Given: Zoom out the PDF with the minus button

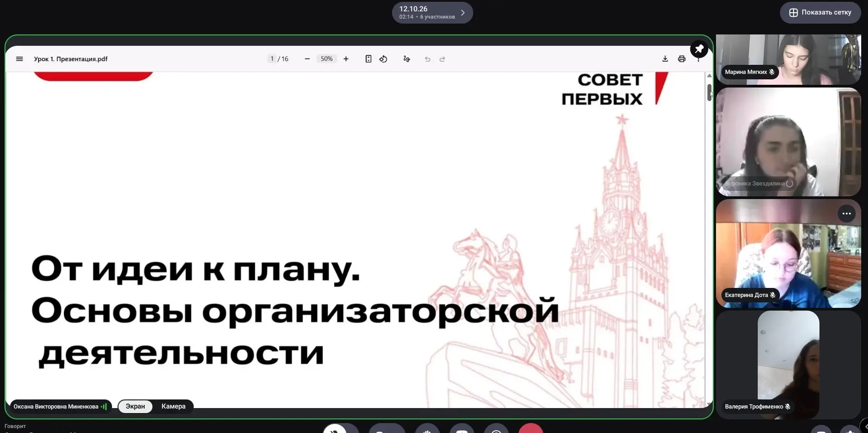Looking at the screenshot, I should point(307,59).
